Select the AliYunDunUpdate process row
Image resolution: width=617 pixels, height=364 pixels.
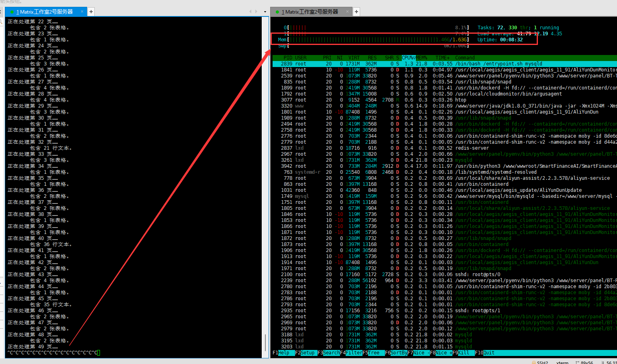tap(444, 190)
